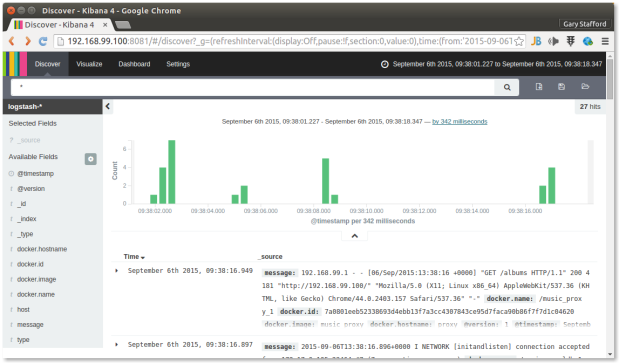The height and width of the screenshot is (363, 619).
Task: Focus the Kibana query search field
Action: click(x=253, y=87)
